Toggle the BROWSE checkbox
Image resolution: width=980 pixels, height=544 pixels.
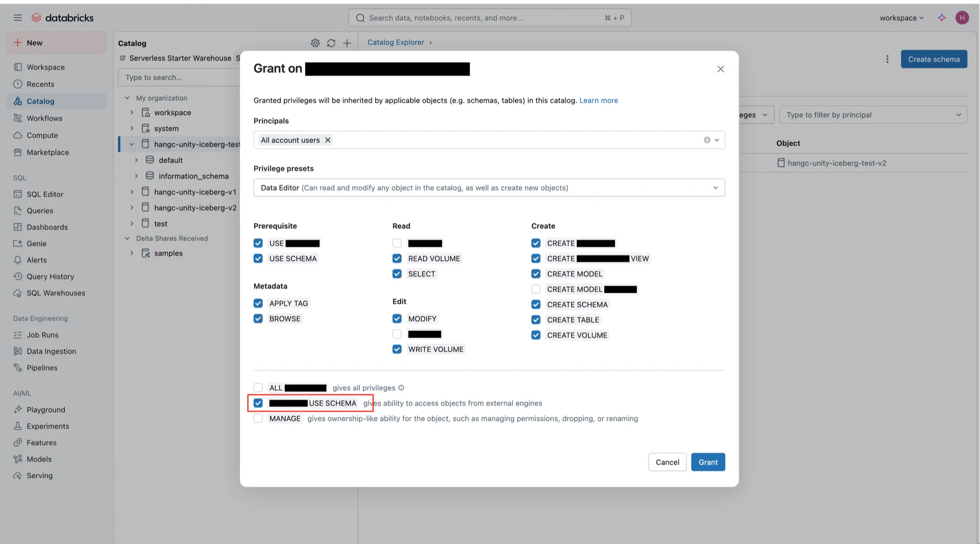[258, 319]
